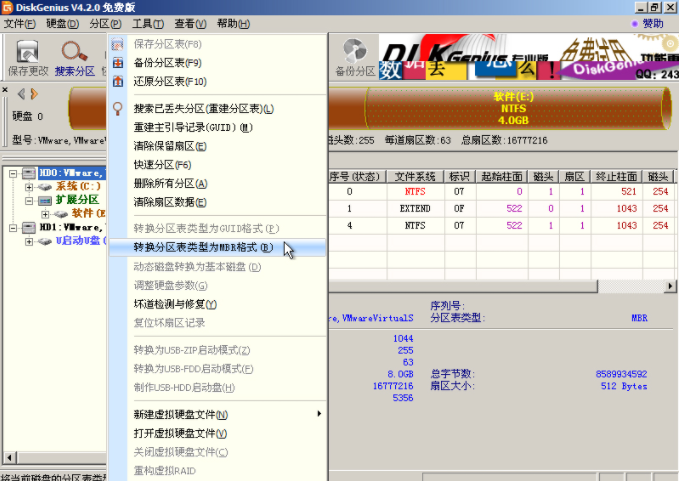Image resolution: width=681 pixels, height=481 pixels.
Task: Select the red NTFS cell in row 0
Action: pos(415,191)
